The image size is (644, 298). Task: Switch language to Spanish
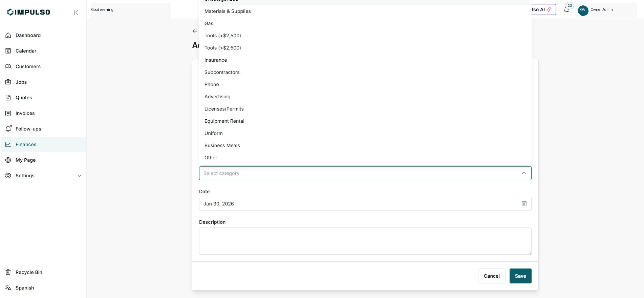43,288
